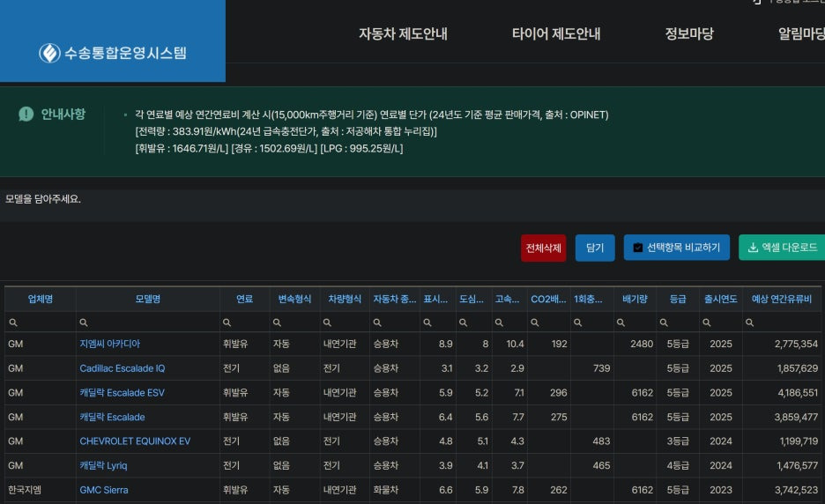Open 정보마당 menu

pyautogui.click(x=689, y=33)
